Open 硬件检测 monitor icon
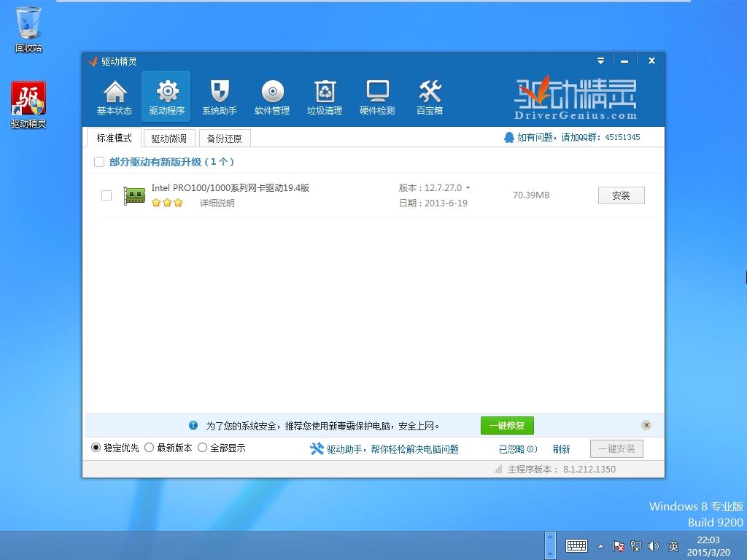The height and width of the screenshot is (560, 747). (x=377, y=98)
